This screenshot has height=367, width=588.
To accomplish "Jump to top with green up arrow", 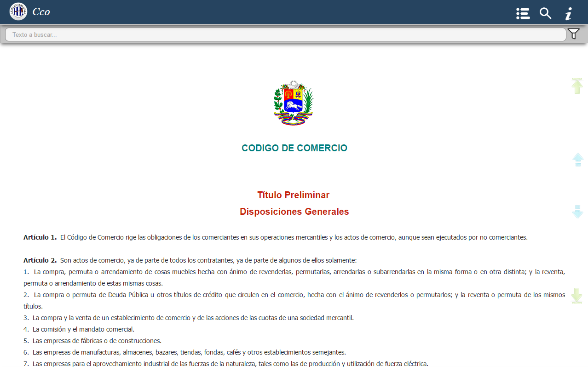I will pyautogui.click(x=577, y=86).
